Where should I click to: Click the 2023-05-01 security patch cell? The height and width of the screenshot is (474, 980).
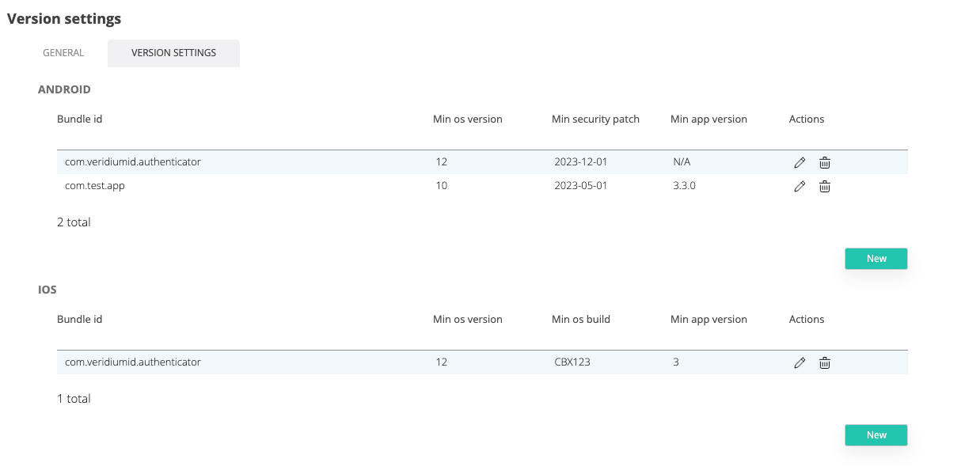(x=581, y=186)
